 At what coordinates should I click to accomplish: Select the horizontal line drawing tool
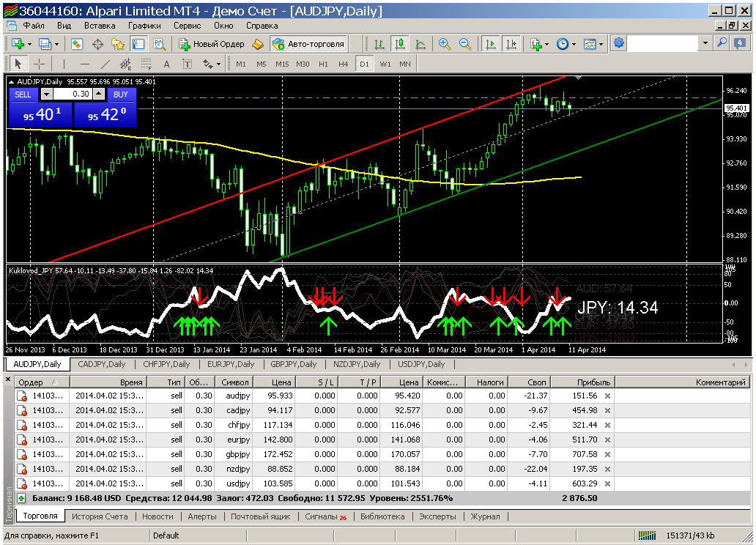[x=85, y=64]
